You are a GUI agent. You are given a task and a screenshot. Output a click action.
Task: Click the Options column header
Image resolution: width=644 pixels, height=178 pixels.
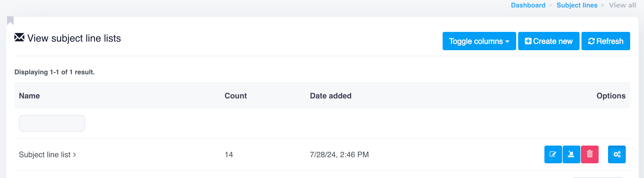pos(611,96)
